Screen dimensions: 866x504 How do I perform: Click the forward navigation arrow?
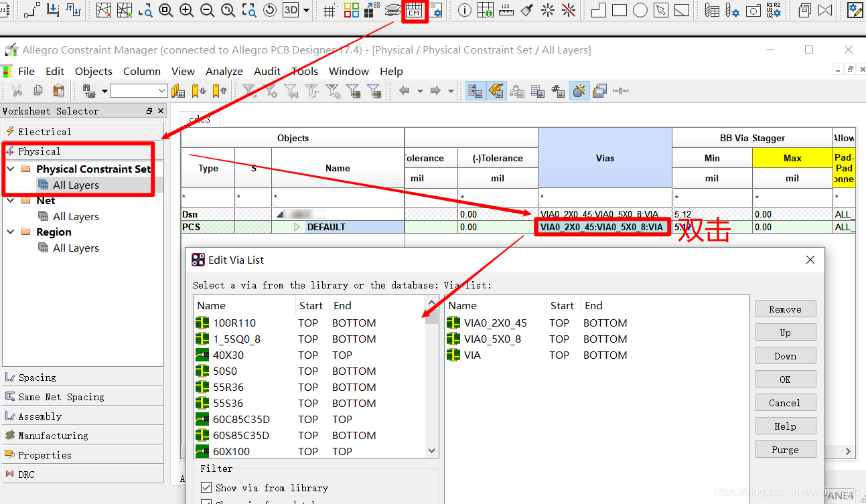tap(435, 90)
